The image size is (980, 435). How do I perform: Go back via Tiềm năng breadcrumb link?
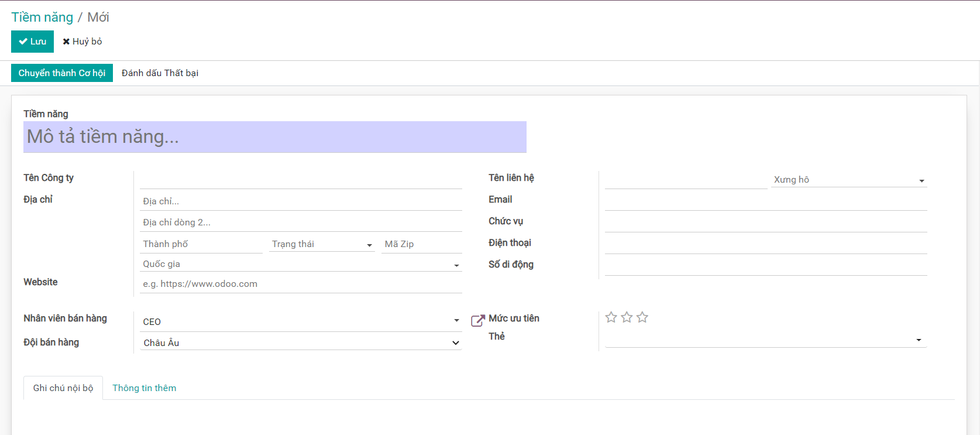click(x=42, y=18)
